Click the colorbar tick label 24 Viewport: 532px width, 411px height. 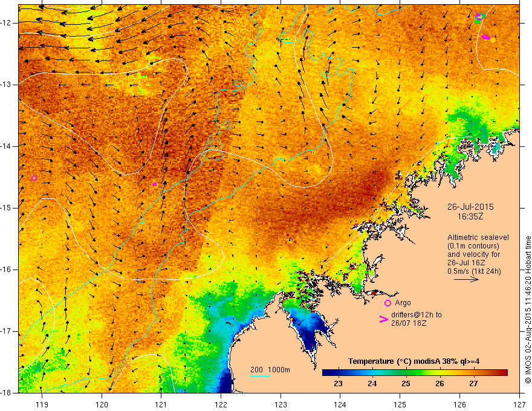[x=372, y=384]
